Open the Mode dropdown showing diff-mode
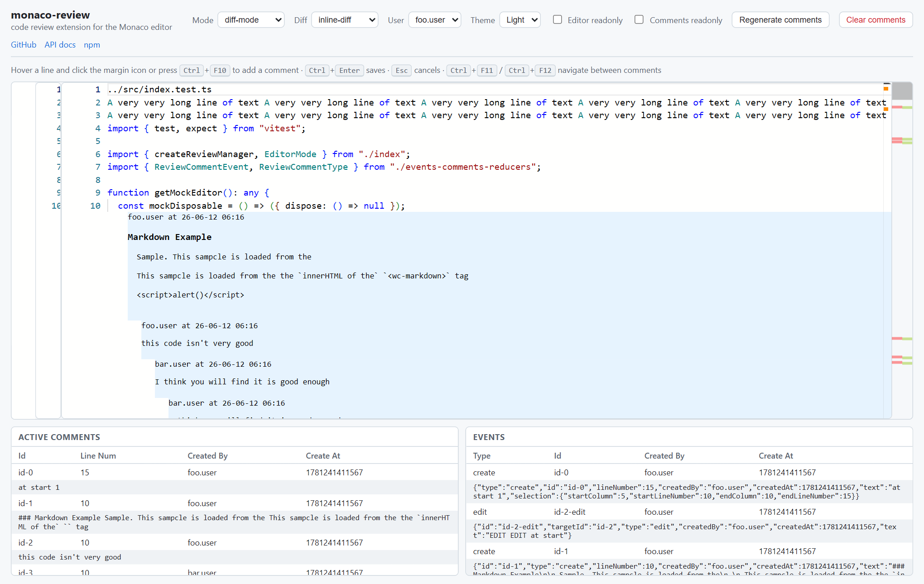The width and height of the screenshot is (924, 584). pos(251,20)
